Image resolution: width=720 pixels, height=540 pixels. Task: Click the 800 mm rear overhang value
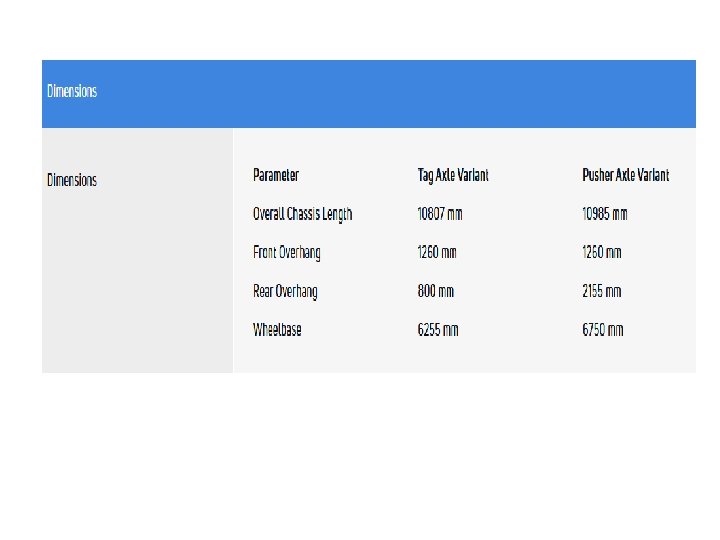435,292
